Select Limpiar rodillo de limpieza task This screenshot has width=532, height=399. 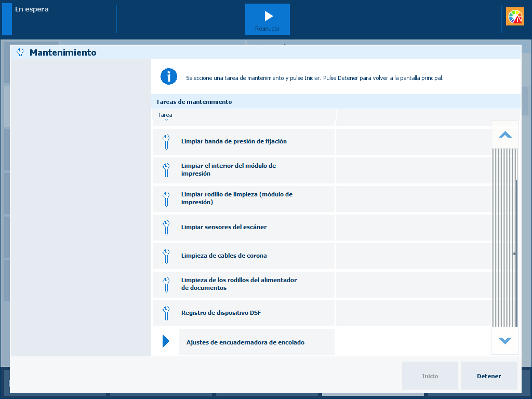243,199
